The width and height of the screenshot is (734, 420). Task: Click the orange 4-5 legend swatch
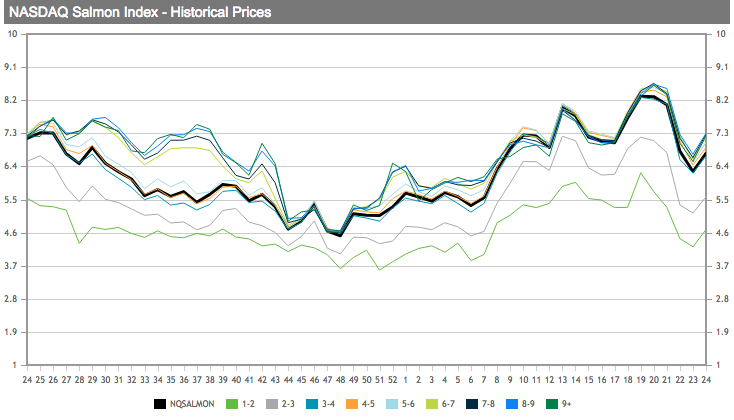click(352, 404)
